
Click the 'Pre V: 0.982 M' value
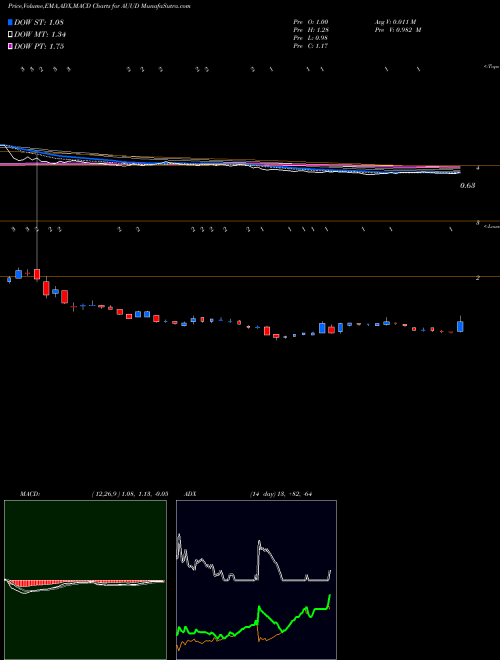click(398, 30)
